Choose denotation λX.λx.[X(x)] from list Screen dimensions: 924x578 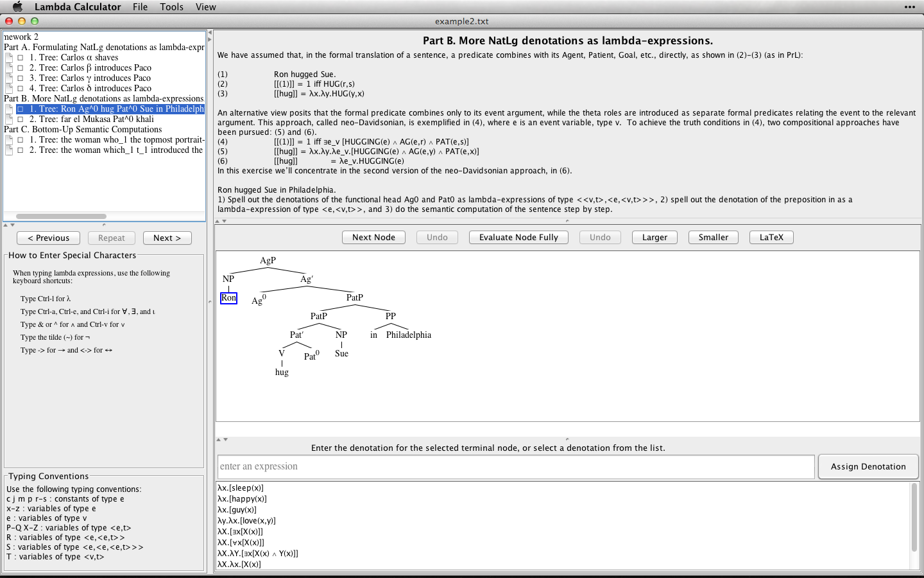click(239, 565)
